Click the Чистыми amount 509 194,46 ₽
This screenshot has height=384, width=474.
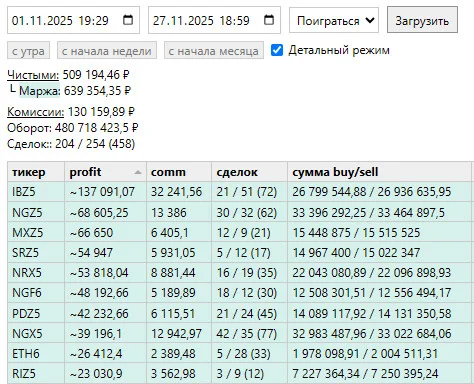point(96,75)
